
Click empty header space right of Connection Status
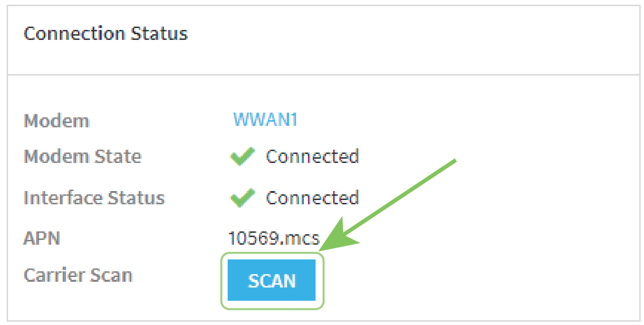[x=404, y=34]
